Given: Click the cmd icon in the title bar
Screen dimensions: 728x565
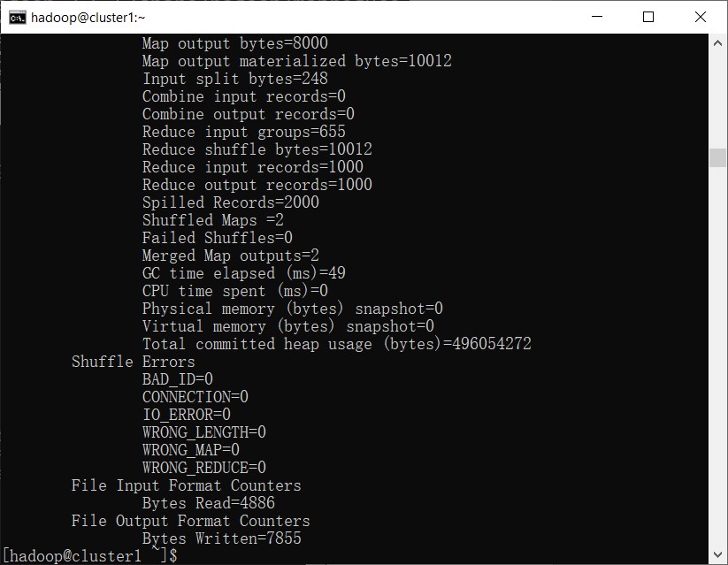Looking at the screenshot, I should [16, 17].
